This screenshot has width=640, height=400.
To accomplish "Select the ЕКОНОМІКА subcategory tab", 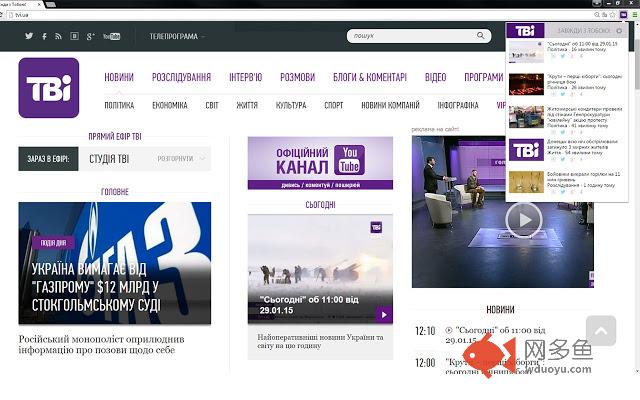I will (x=170, y=104).
